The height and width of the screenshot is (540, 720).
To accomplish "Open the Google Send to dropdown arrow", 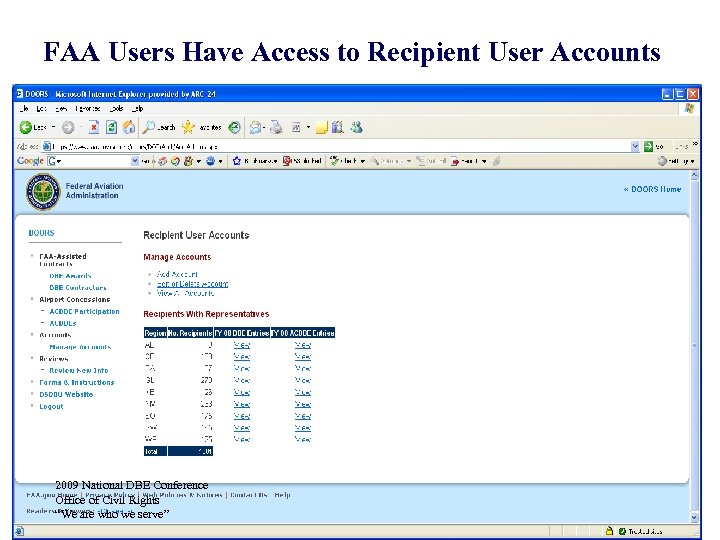I will point(484,161).
